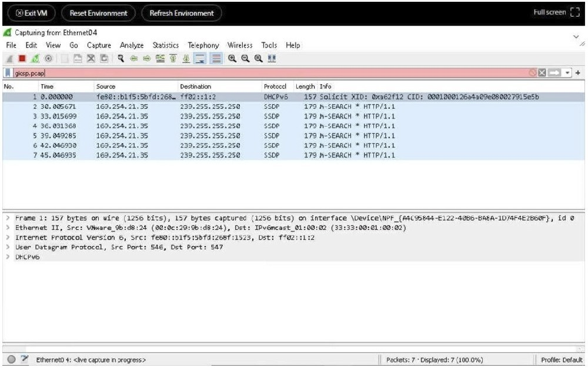Jump to last packet down-arrow icon

[x=186, y=58]
